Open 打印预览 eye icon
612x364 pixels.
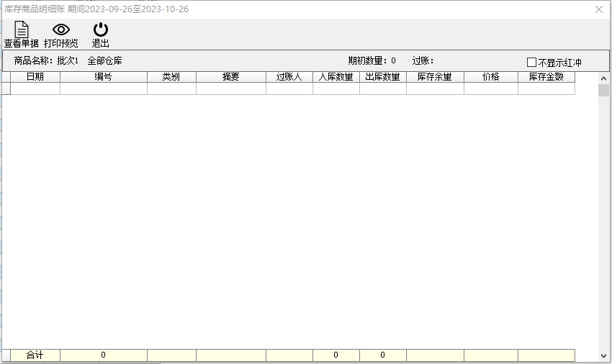pyautogui.click(x=61, y=29)
